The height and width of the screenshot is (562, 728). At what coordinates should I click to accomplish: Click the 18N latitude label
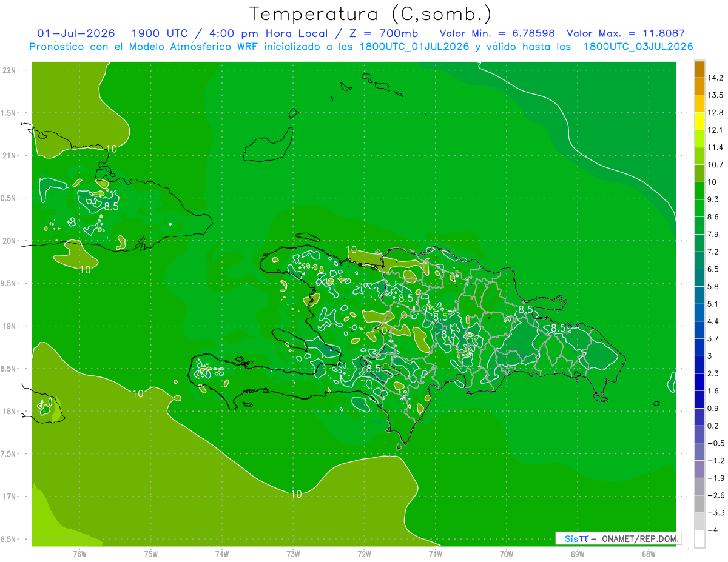pyautogui.click(x=9, y=411)
